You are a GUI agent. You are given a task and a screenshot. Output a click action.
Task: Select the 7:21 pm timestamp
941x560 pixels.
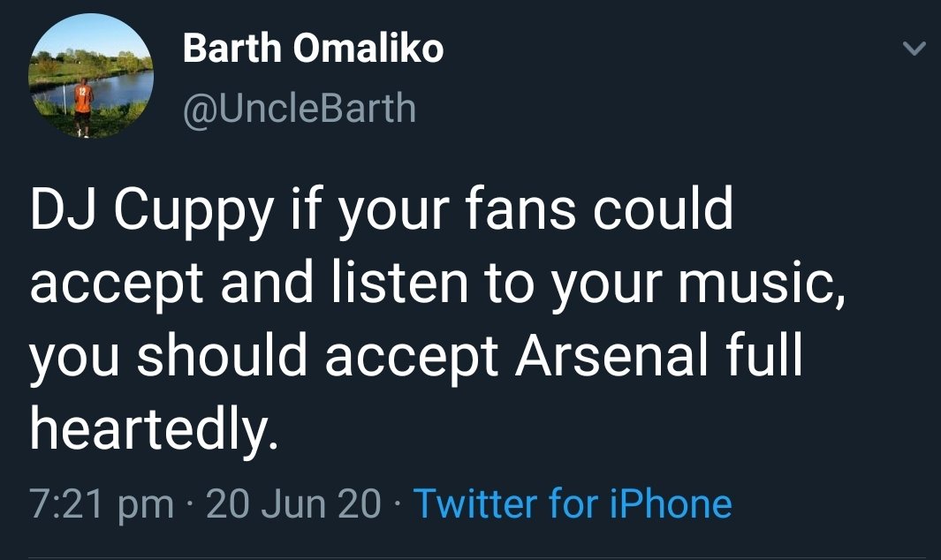coord(102,504)
